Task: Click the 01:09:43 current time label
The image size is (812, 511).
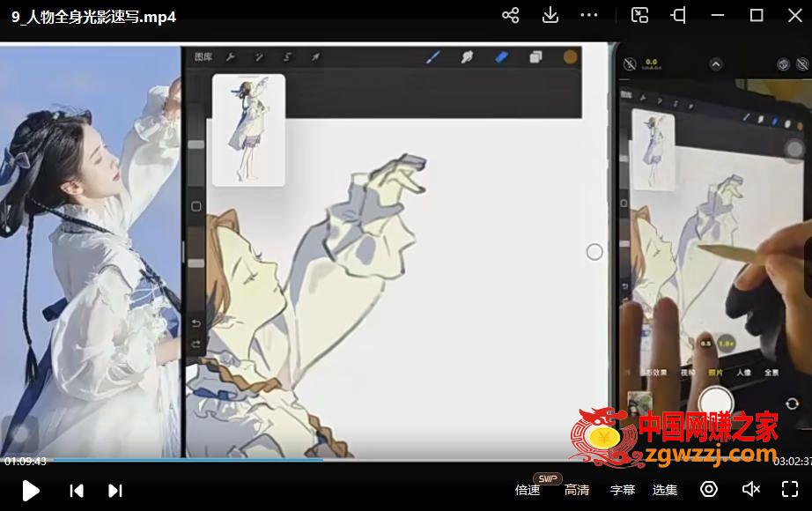Action: coord(26,461)
